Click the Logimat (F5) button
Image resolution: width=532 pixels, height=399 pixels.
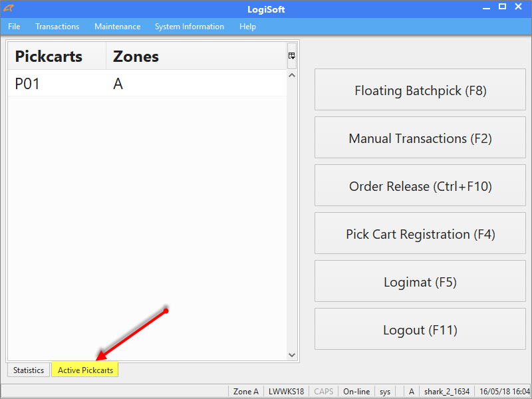420,281
